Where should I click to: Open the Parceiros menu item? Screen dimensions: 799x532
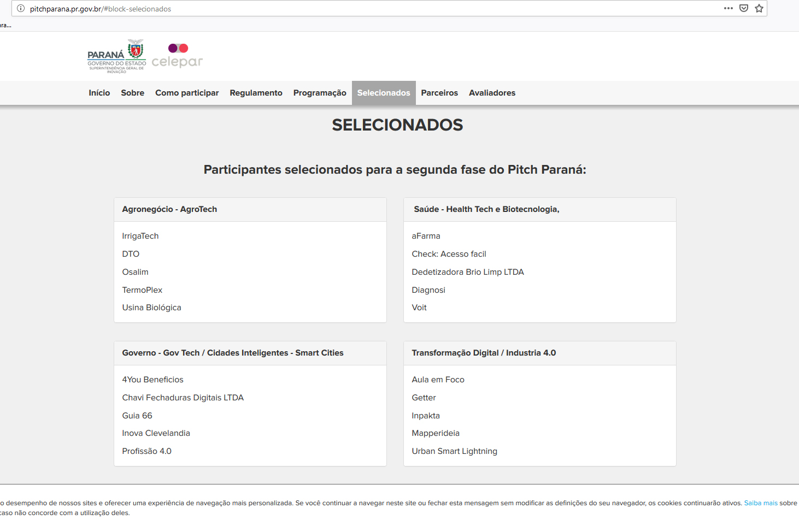439,93
